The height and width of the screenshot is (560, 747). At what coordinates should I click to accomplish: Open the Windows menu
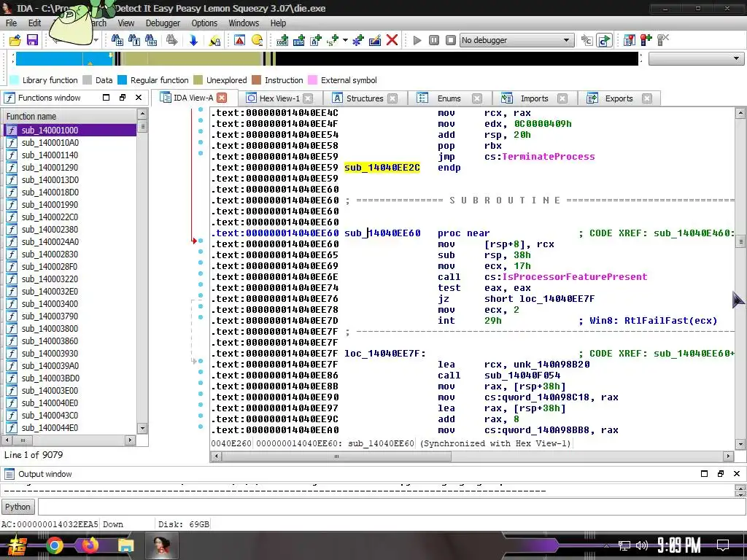click(244, 23)
